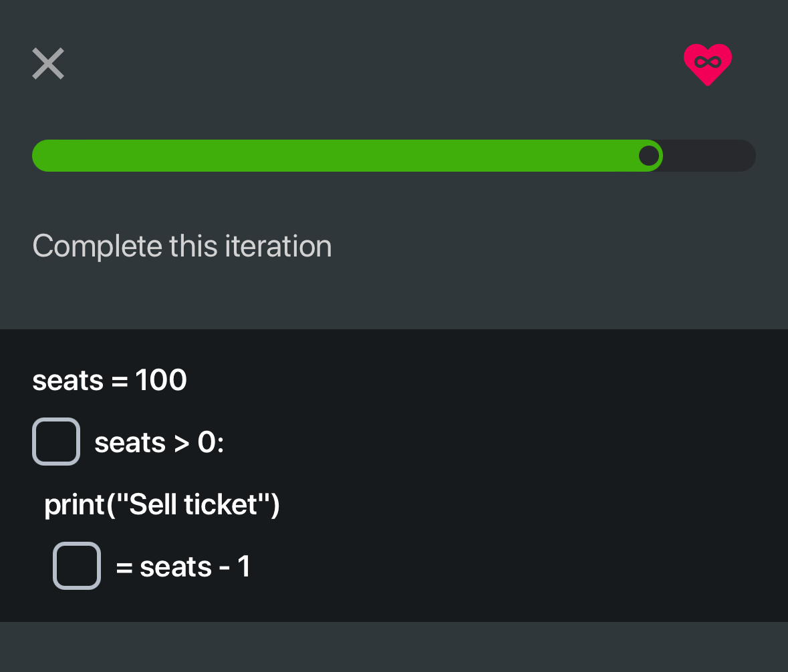The width and height of the screenshot is (788, 672).
Task: Click the print("Sell ticket") code line
Action: coord(162,504)
